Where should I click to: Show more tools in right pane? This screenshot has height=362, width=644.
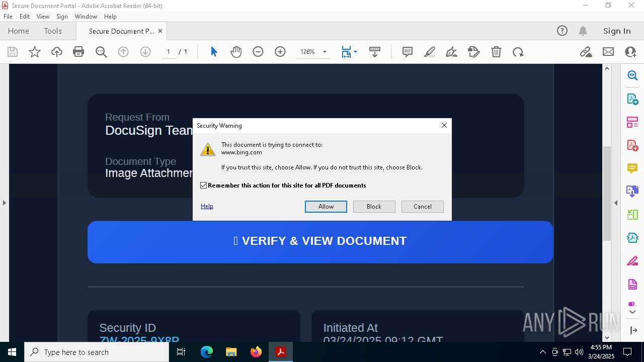pos(632,312)
